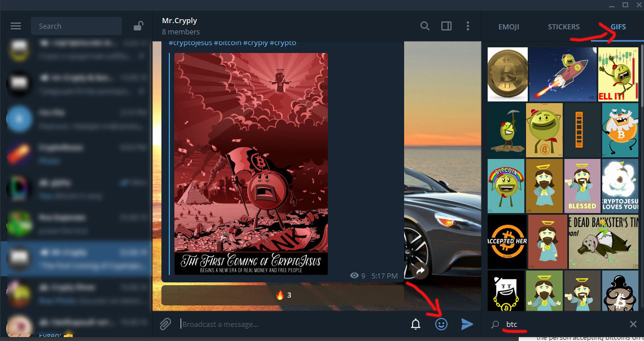Choose the white face with gold chain GIF
Viewport: 644px width, 341px height.
(x=506, y=290)
